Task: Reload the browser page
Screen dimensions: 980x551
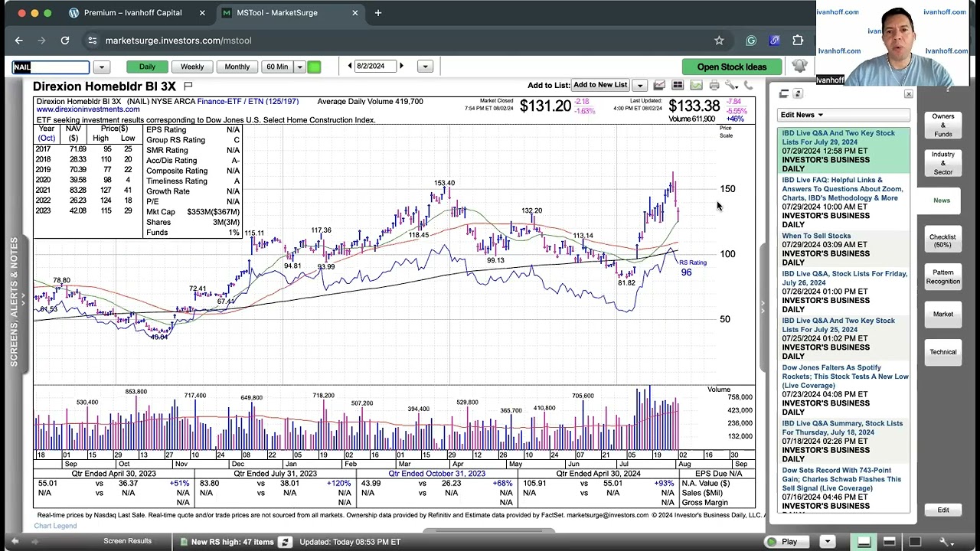Action: pyautogui.click(x=65, y=41)
